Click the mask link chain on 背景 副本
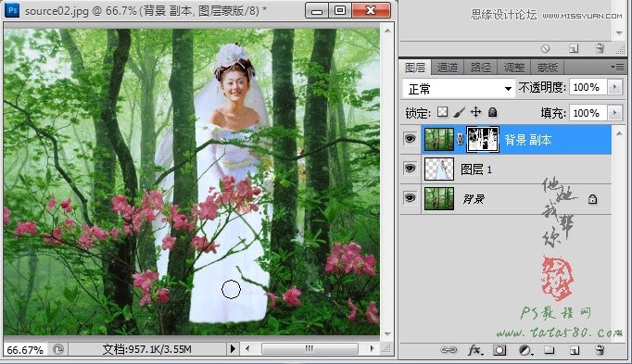The width and height of the screenshot is (632, 364). tap(460, 140)
